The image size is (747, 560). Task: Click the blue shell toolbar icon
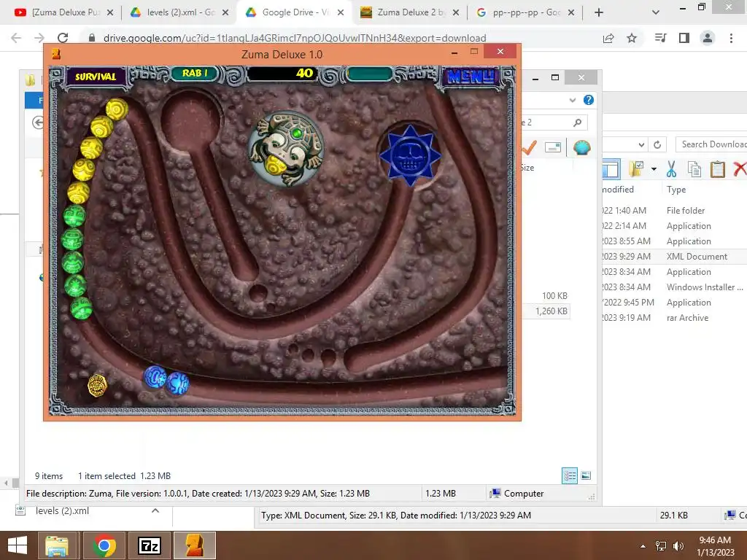[x=581, y=147]
